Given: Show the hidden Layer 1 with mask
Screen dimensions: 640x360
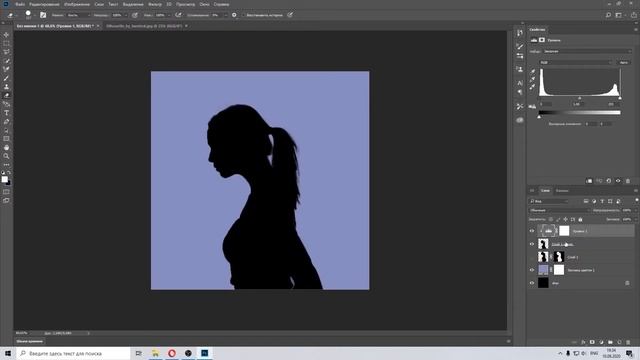Looking at the screenshot, I should click(532, 257).
